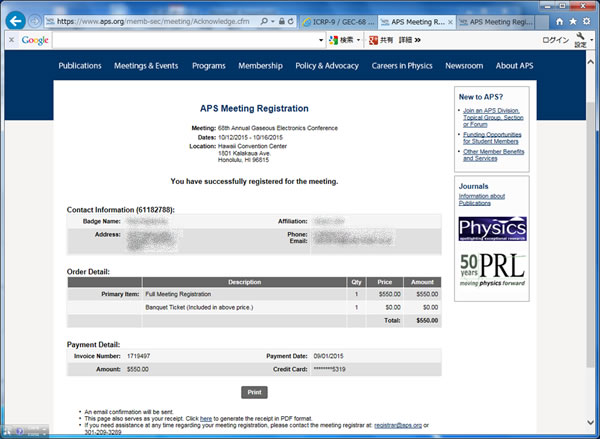The width and height of the screenshot is (600, 439).
Task: Click the Google+ share button
Action: pos(381,40)
